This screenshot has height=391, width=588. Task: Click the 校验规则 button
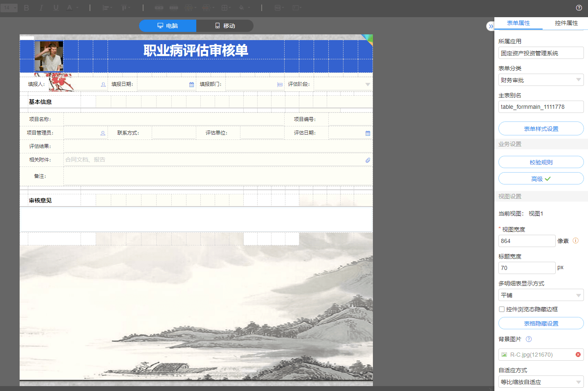[541, 162]
